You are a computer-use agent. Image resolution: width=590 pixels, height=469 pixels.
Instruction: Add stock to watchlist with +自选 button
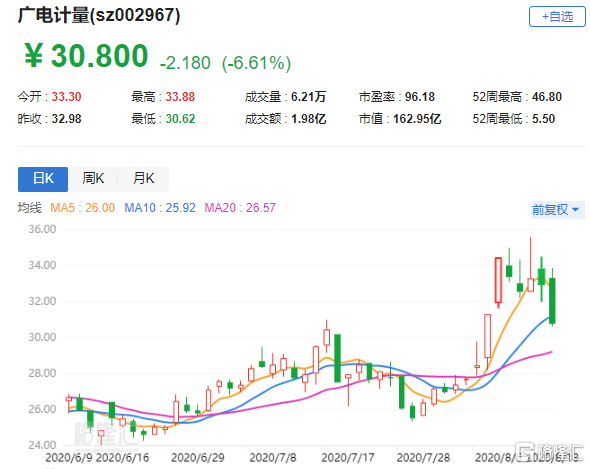pyautogui.click(x=557, y=17)
